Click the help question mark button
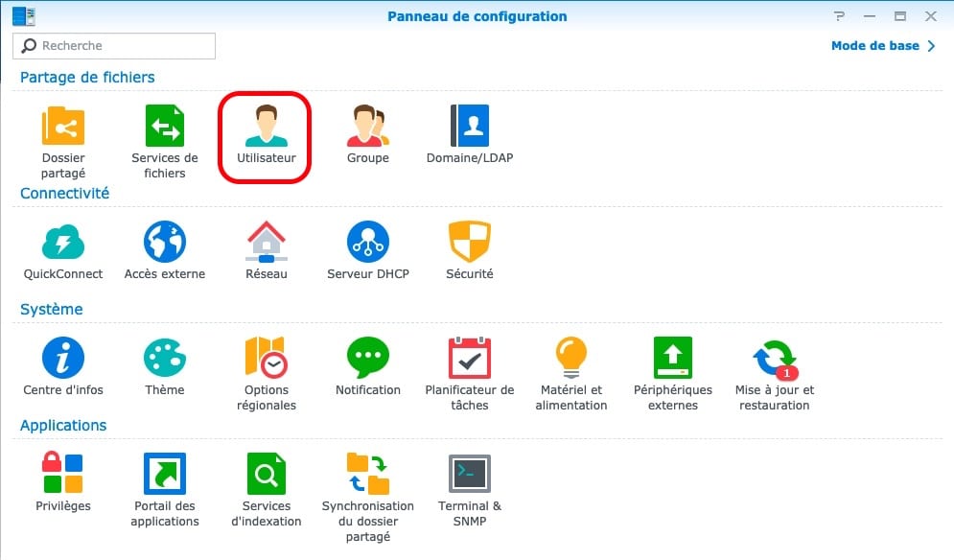 (x=840, y=16)
